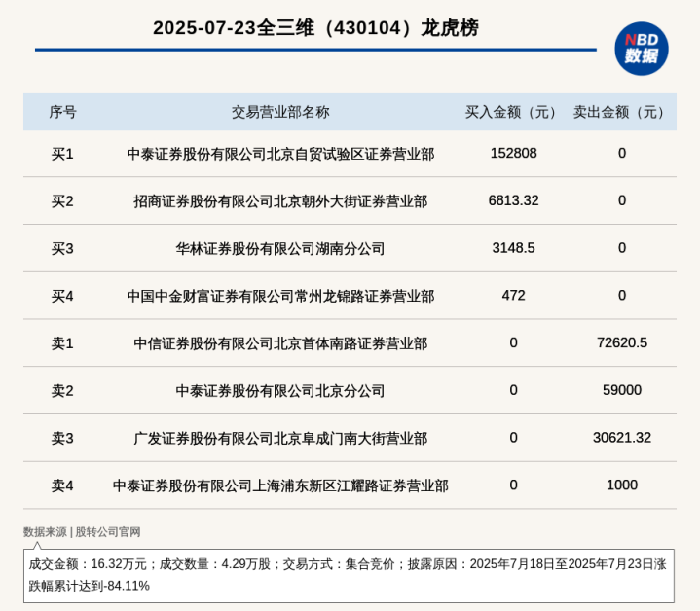This screenshot has height=611, width=700.
Task: Click the sell amount 72620.5
Action: [x=622, y=342]
